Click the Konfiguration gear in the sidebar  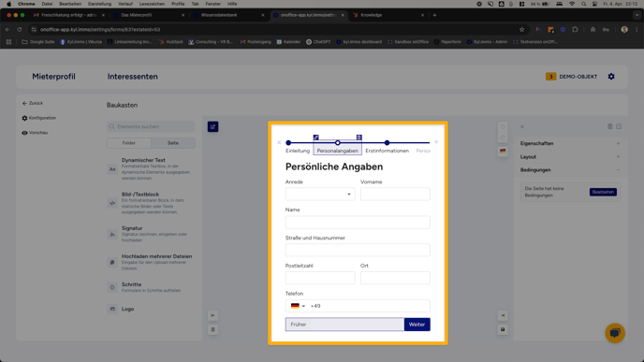(24, 118)
